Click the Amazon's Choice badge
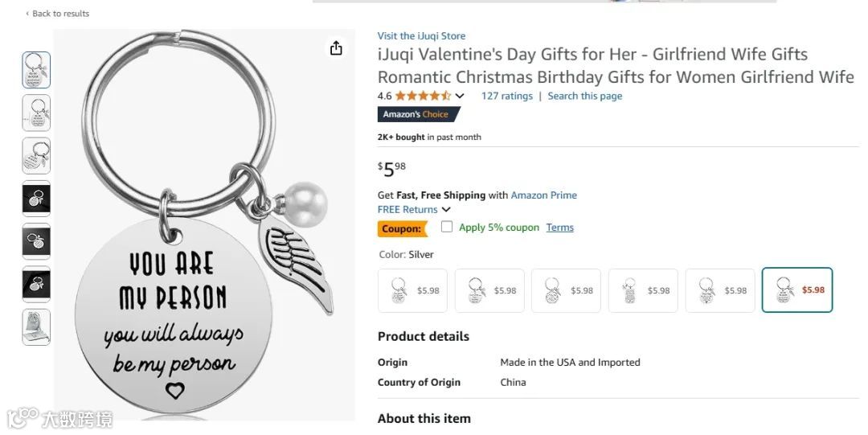This screenshot has width=868, height=435. click(416, 114)
